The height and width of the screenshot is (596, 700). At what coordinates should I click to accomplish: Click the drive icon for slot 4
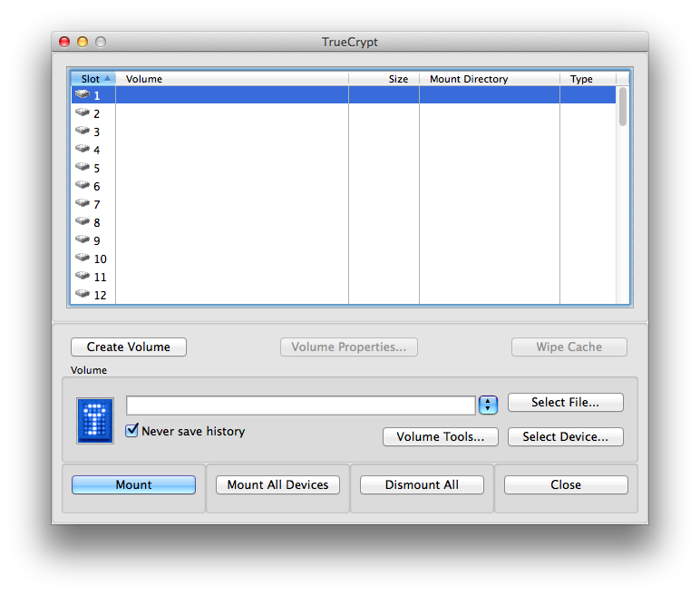83,149
